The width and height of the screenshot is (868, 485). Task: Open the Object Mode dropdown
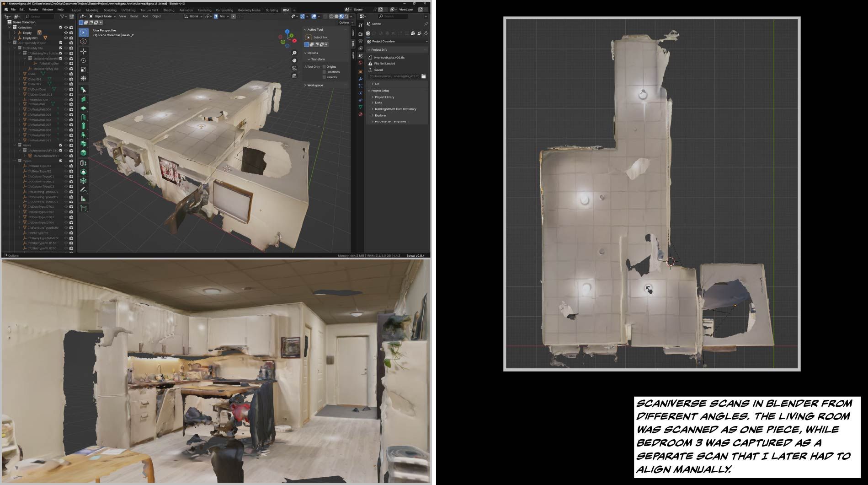(103, 16)
